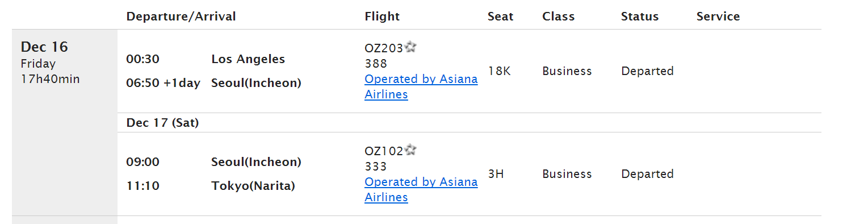The height and width of the screenshot is (224, 868).
Task: Click the Dec 17 (Sat) date divider
Action: click(162, 123)
